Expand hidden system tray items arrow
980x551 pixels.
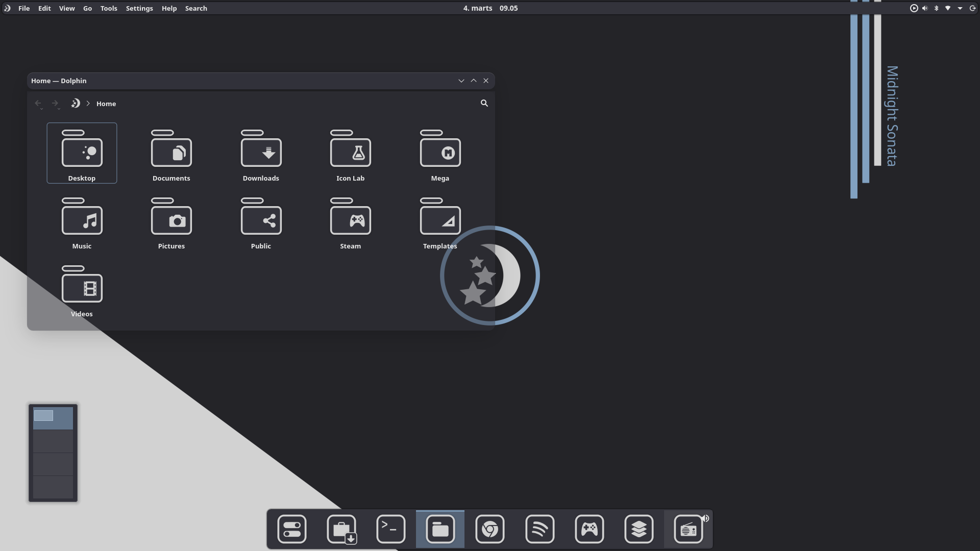point(960,8)
